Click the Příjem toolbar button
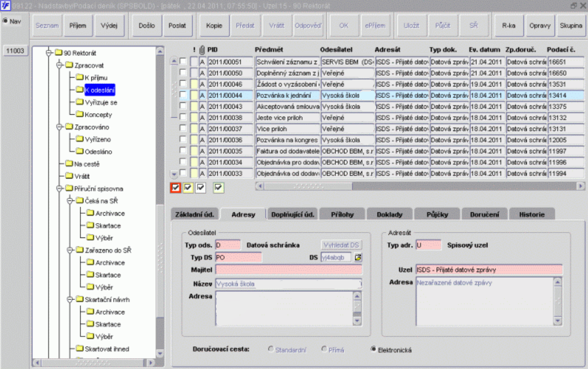The width and height of the screenshot is (588, 369). pos(78,26)
